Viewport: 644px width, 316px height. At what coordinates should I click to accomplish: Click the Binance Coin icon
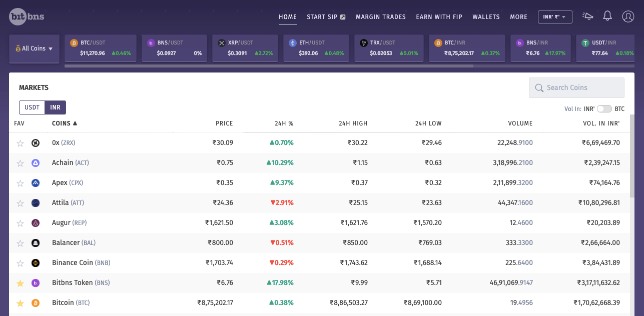[36, 263]
